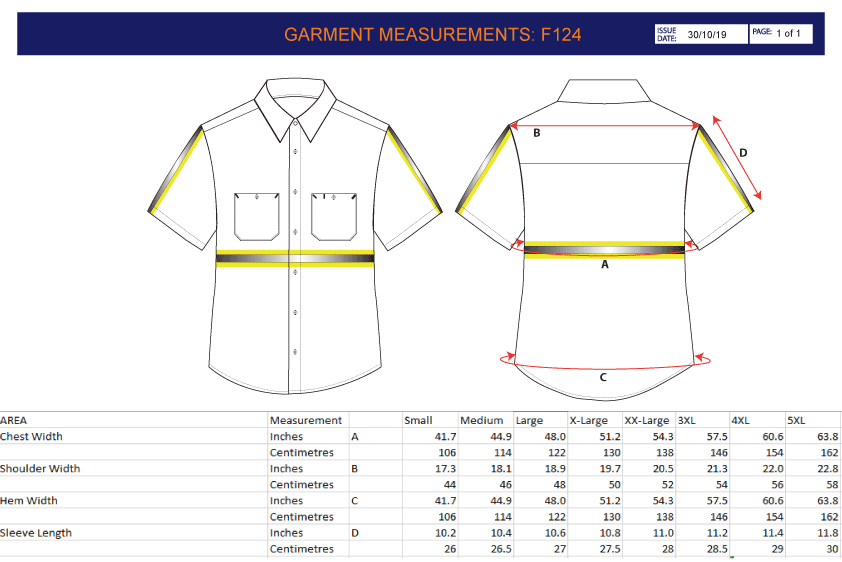842x562 pixels.
Task: Click label A below the reflective band
Action: [605, 265]
